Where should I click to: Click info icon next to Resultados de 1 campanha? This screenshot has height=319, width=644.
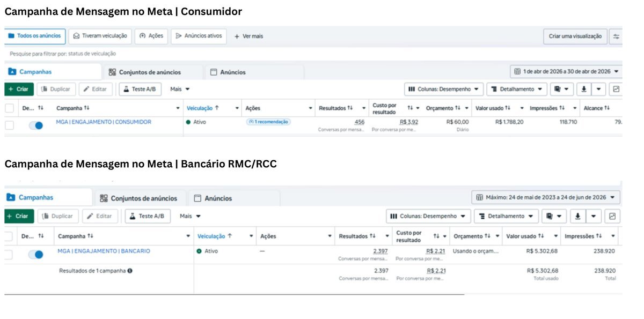click(x=130, y=271)
